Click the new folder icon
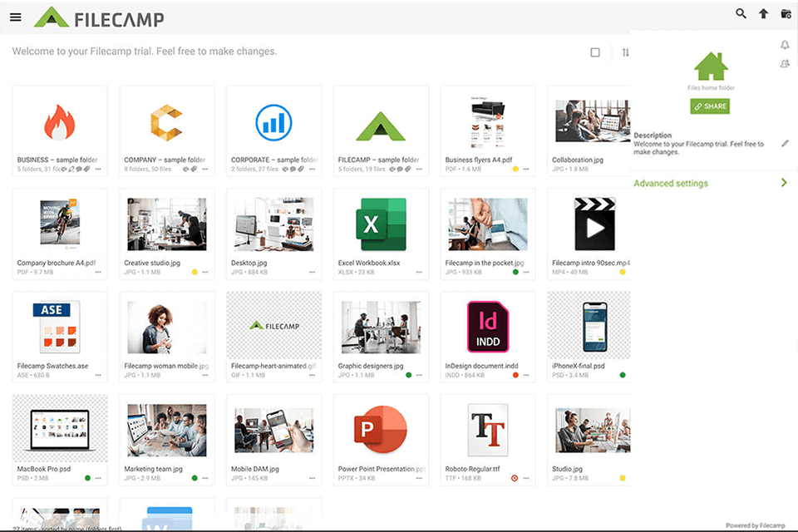 point(786,14)
